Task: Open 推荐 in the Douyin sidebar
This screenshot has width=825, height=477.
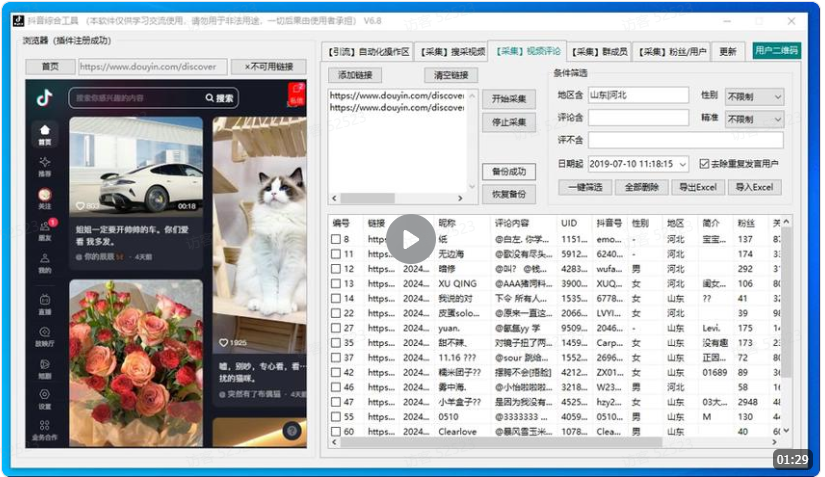Action: (44, 165)
